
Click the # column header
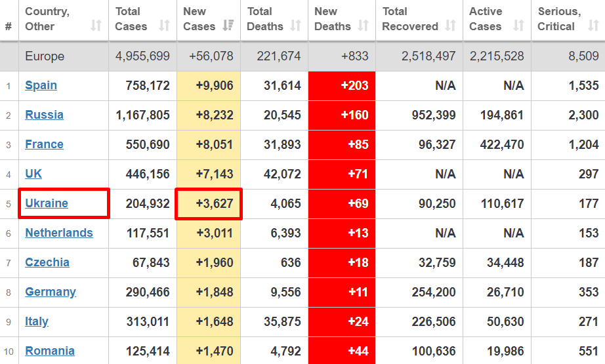(9, 26)
